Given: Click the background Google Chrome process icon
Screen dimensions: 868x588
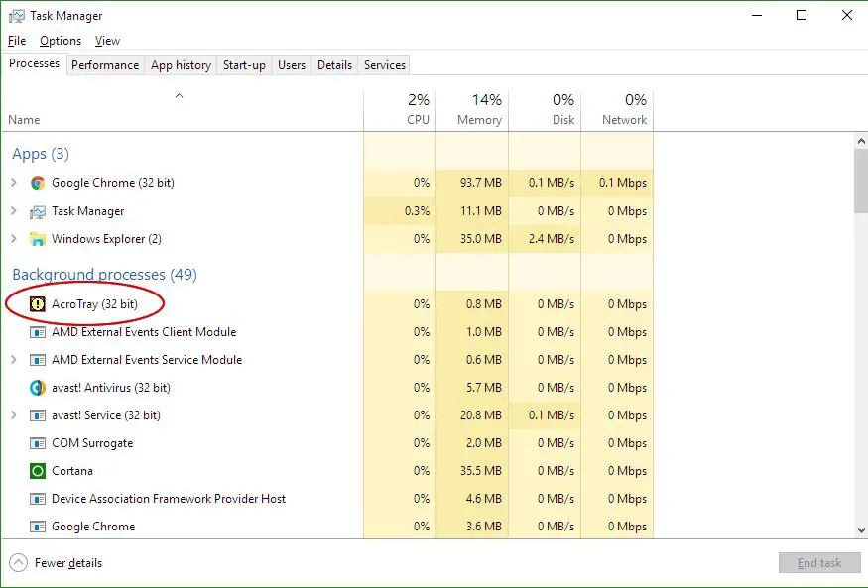Looking at the screenshot, I should 37,527.
